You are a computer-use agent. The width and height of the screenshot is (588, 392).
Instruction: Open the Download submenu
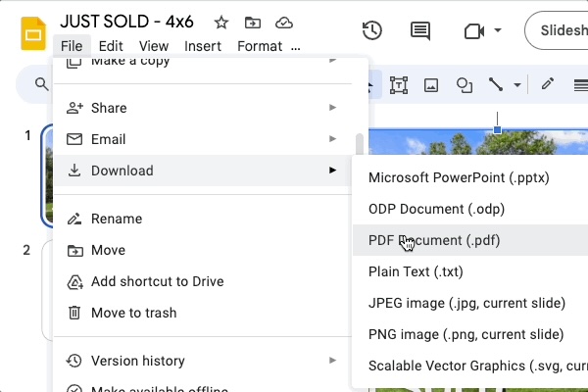click(x=203, y=171)
